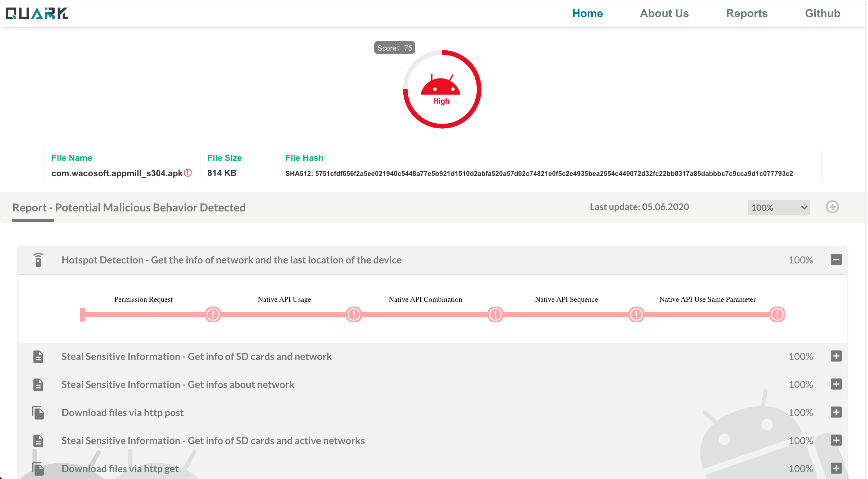Click Native API Use Same Parameter marker
This screenshot has width=868, height=479.
(777, 314)
